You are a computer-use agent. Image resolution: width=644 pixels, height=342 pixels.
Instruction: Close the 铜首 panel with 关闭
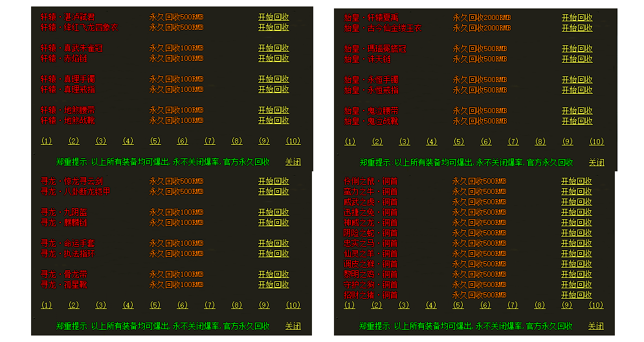pos(596,326)
